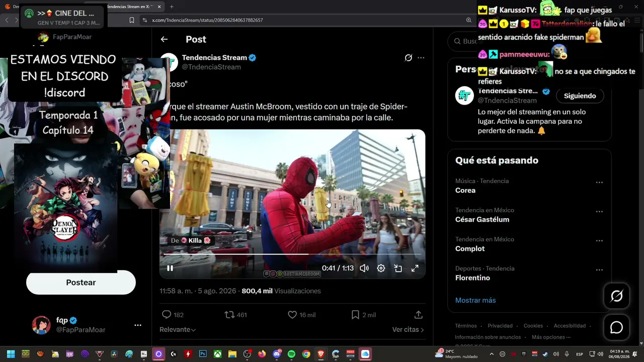Click the Tendencias Stream avatar in sidebar card
This screenshot has width=644, height=362.
coord(464,96)
